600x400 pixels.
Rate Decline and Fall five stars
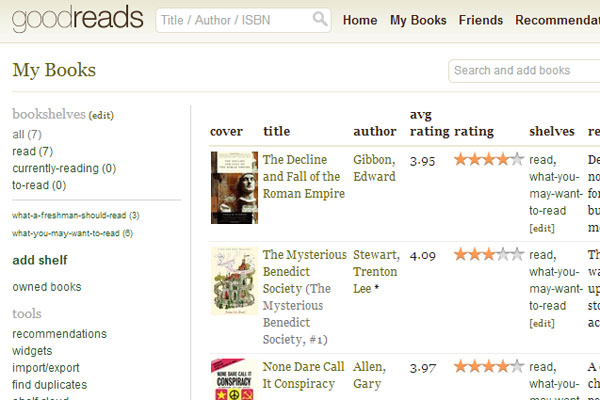[x=517, y=159]
